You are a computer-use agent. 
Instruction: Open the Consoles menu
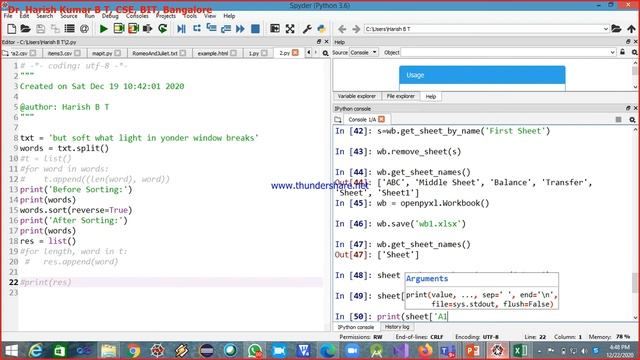137,16
